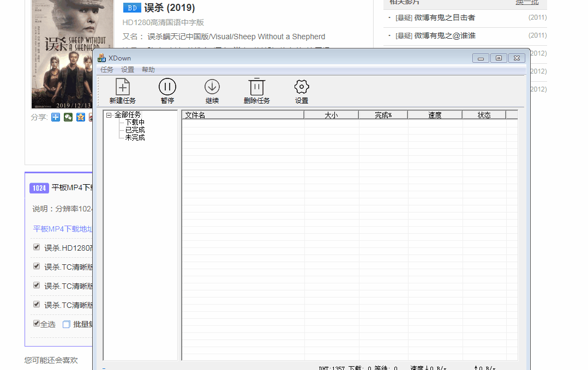
Task: Open the 任务 menu in XDown
Action: click(107, 69)
